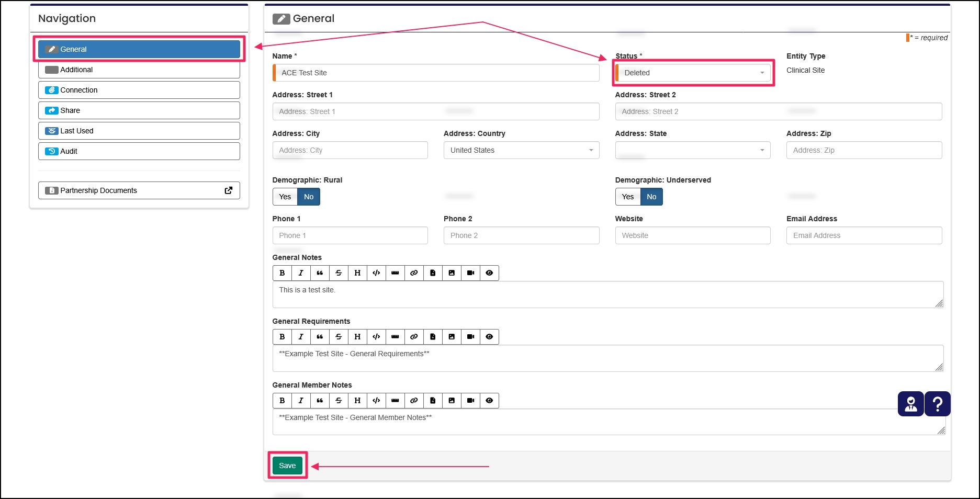Toggle preview eye in General Notes toolbar
The image size is (980, 499).
[489, 273]
